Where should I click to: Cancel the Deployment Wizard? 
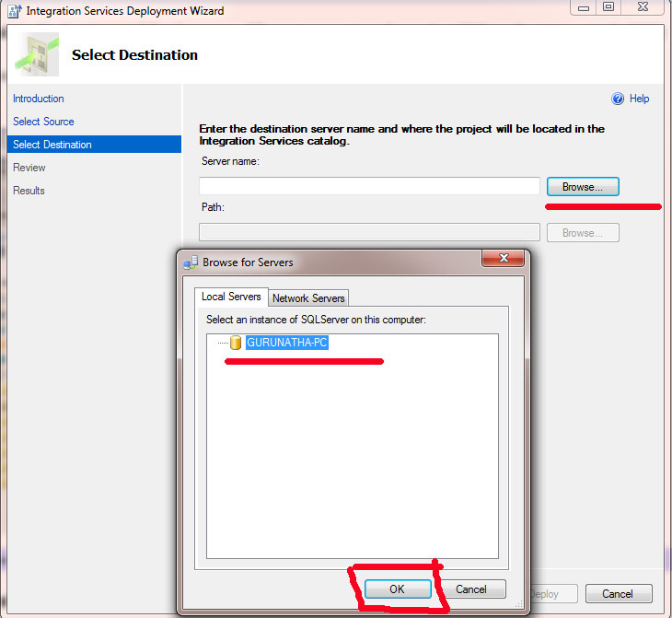(619, 593)
